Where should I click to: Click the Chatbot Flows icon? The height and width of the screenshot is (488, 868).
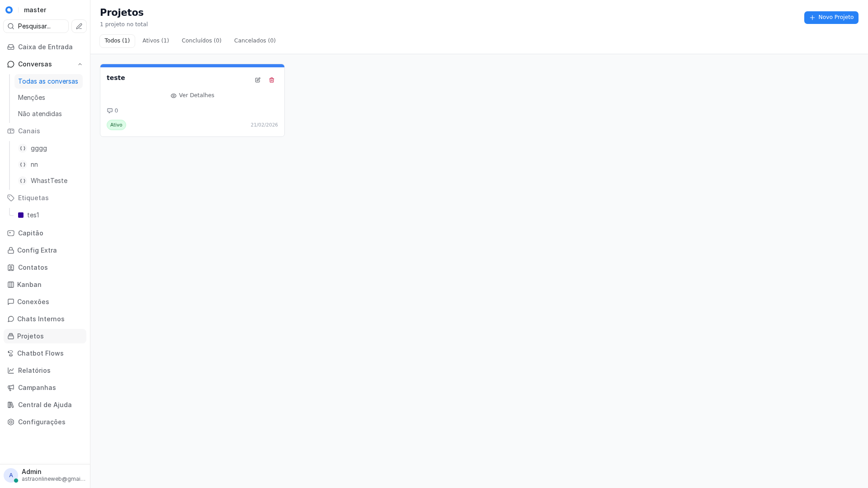click(10, 353)
